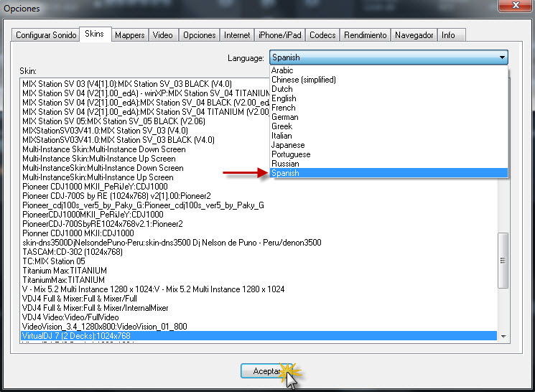The width and height of the screenshot is (535, 392).
Task: Select VirtualDJ 7 (2 Decks):1024x768 skin
Action: click(259, 336)
